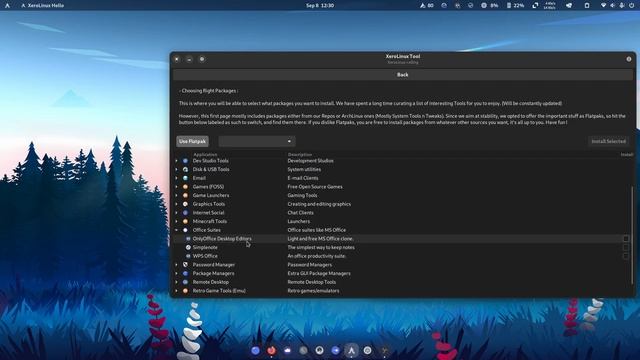Click the Disk & USB Tools category icon
This screenshot has width=640, height=360.
185,169
